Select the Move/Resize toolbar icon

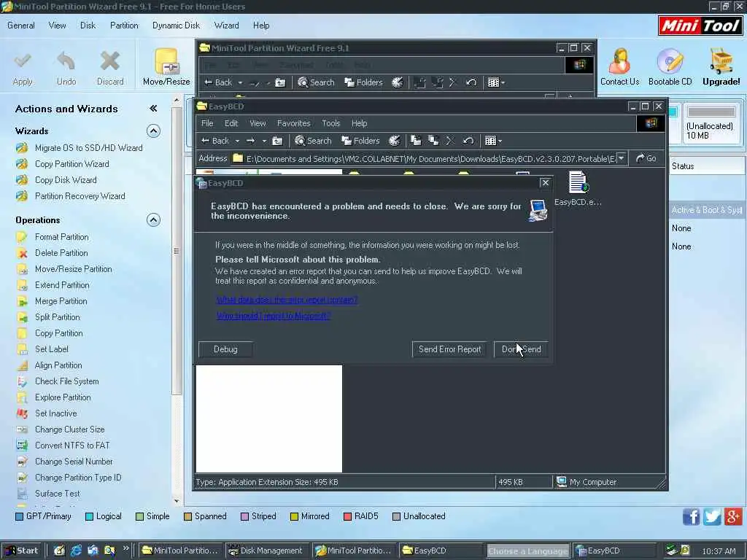pos(166,61)
